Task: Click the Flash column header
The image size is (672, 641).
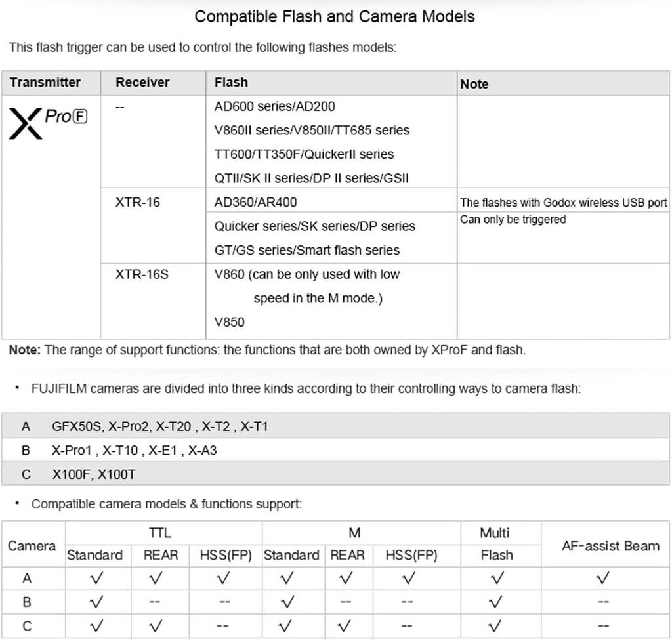Action: (231, 83)
